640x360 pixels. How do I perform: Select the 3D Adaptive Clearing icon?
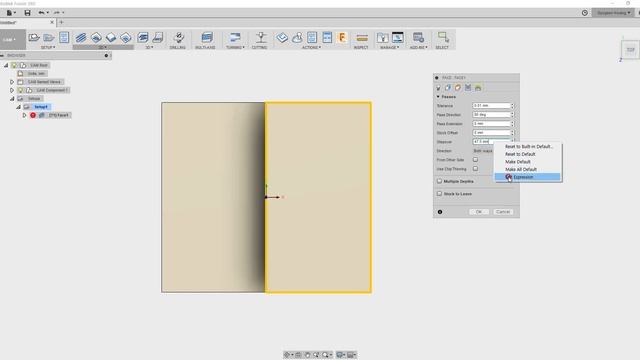pos(142,38)
